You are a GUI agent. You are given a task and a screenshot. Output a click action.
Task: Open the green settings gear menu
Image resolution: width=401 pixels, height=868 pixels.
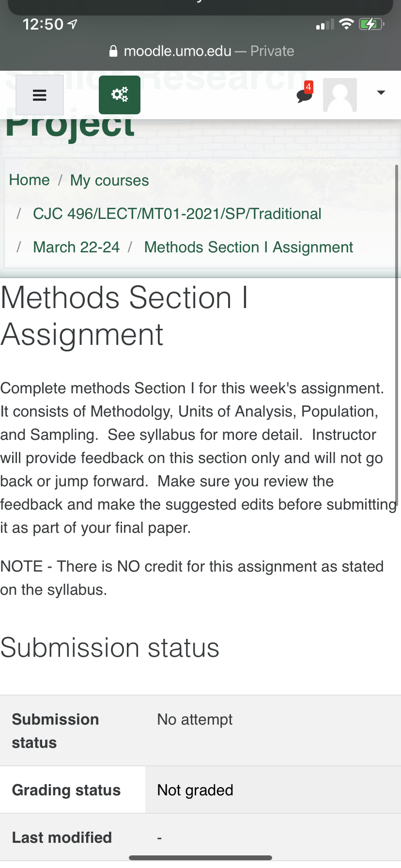[120, 95]
